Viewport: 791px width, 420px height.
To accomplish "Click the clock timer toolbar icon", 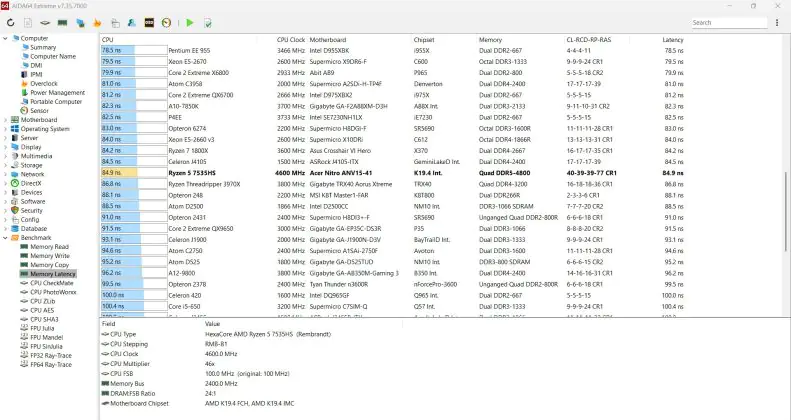I will (x=166, y=23).
